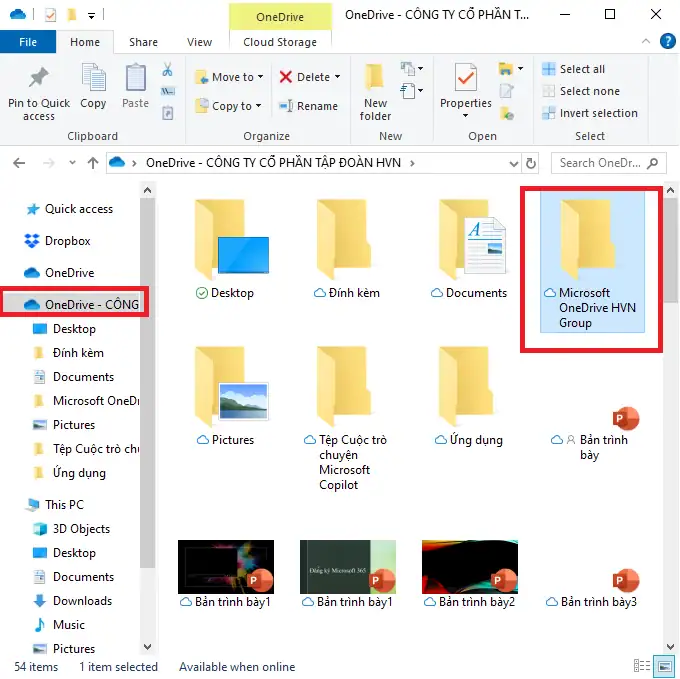Viewport: 680px width, 679px height.
Task: Open the Delete dropdown arrow
Action: click(337, 77)
